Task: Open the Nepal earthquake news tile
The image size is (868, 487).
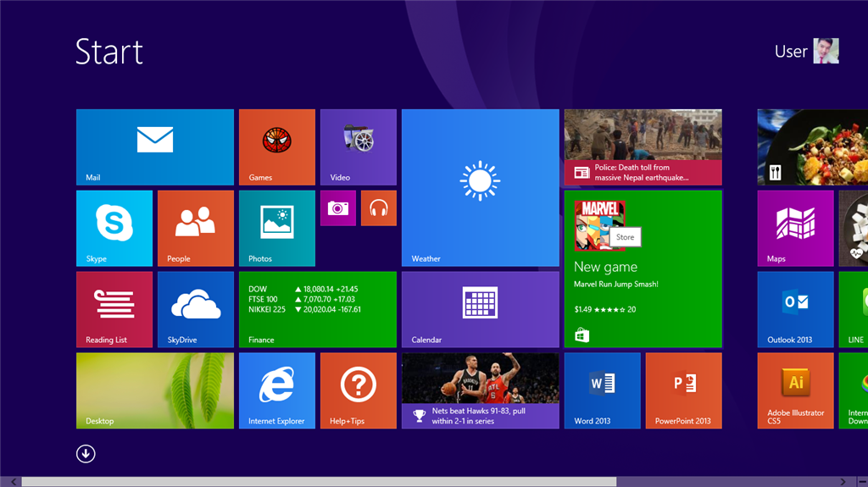Action: pyautogui.click(x=643, y=147)
